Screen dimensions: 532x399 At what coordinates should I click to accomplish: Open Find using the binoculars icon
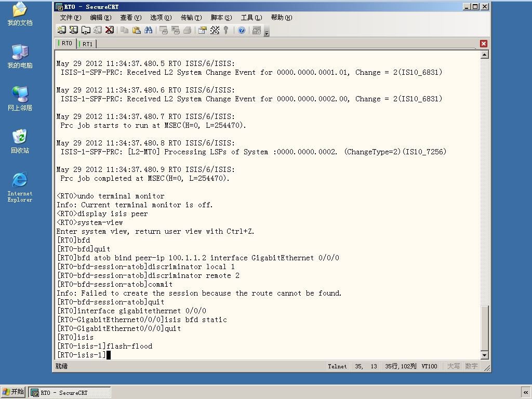pyautogui.click(x=148, y=30)
